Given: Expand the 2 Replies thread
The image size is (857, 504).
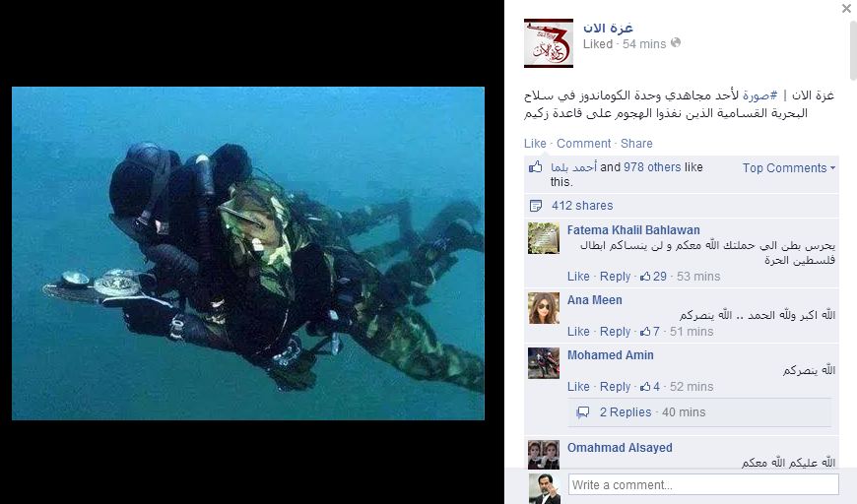Looking at the screenshot, I should coord(652,412).
